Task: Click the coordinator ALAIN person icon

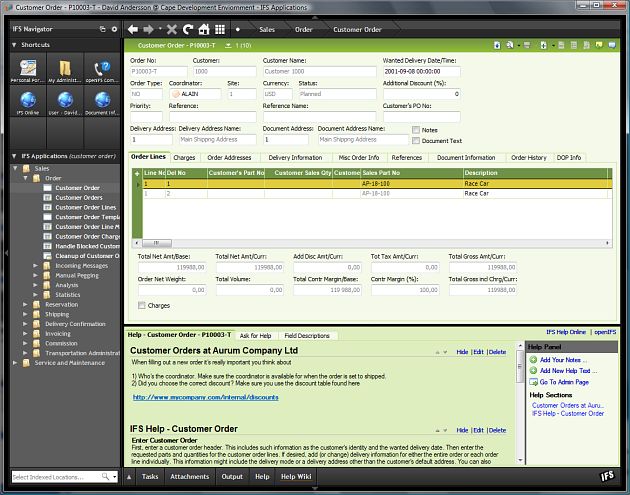Action: [176, 94]
